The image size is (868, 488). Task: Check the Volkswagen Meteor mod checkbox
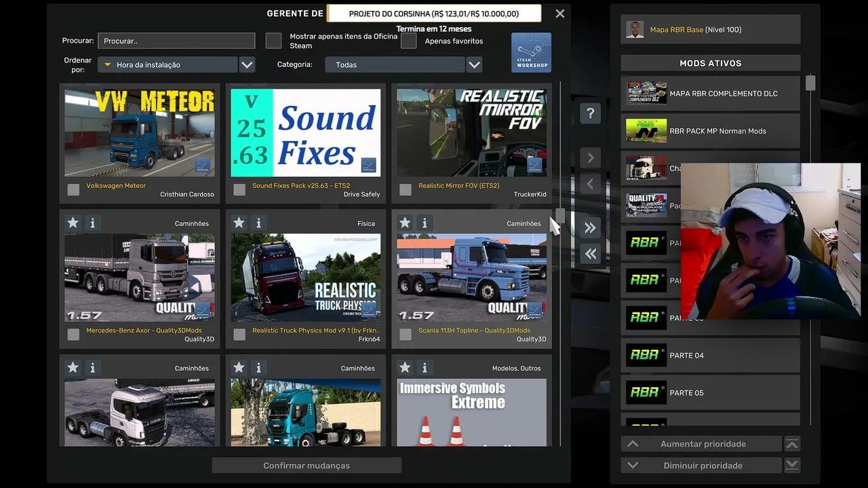coord(73,190)
